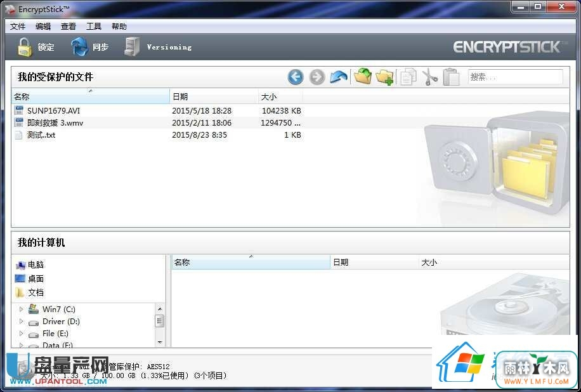Click the copy documents icon
This screenshot has width=581, height=392.
click(x=408, y=77)
